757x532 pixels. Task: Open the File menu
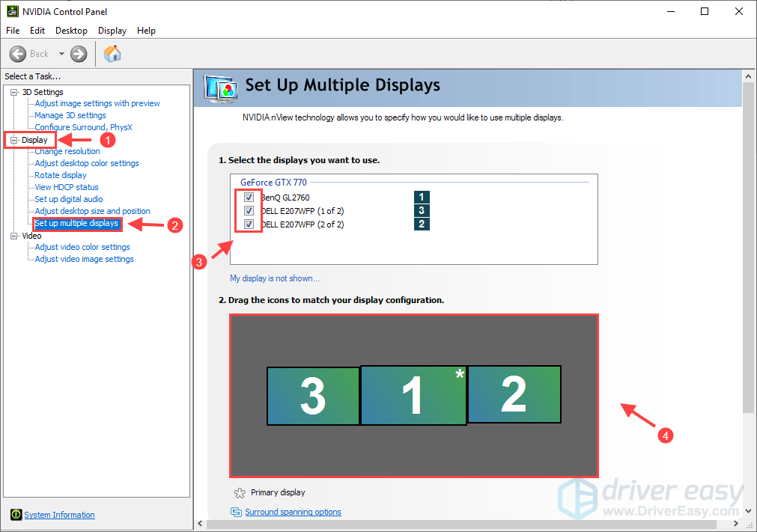tap(13, 31)
